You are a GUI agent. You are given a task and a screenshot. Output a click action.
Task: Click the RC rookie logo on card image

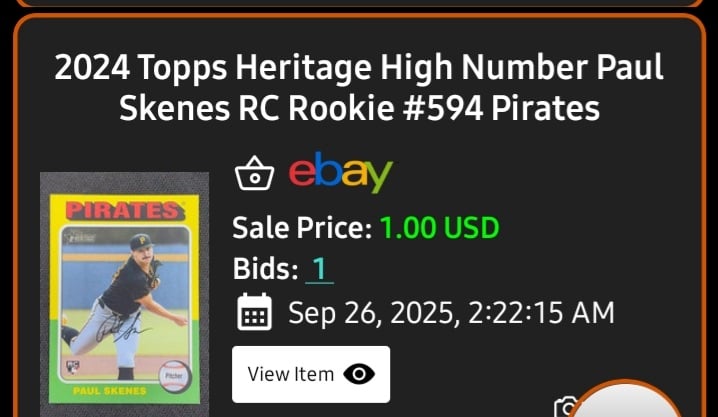72,367
